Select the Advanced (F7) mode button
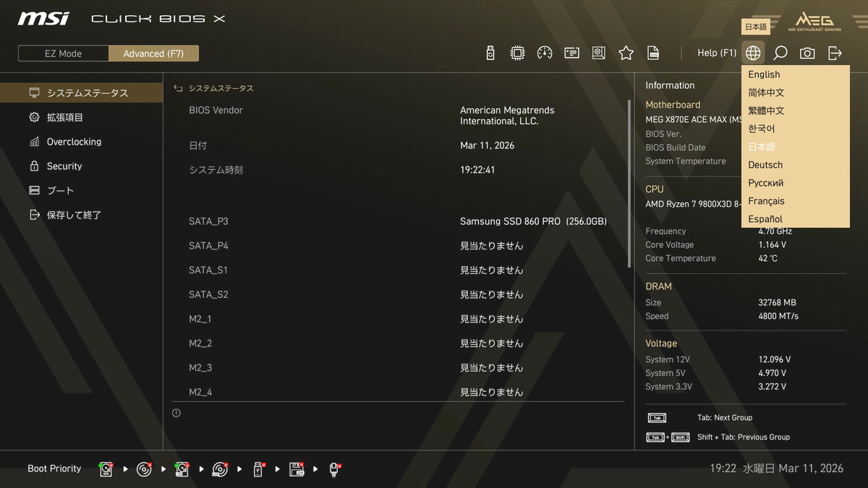The width and height of the screenshot is (868, 488). [x=153, y=53]
